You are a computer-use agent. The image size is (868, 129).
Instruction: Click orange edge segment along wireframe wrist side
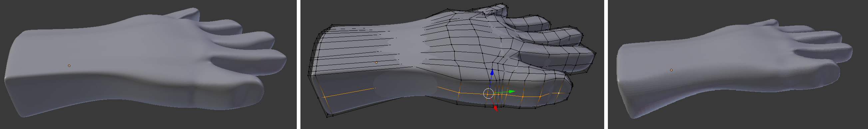pos(350,93)
